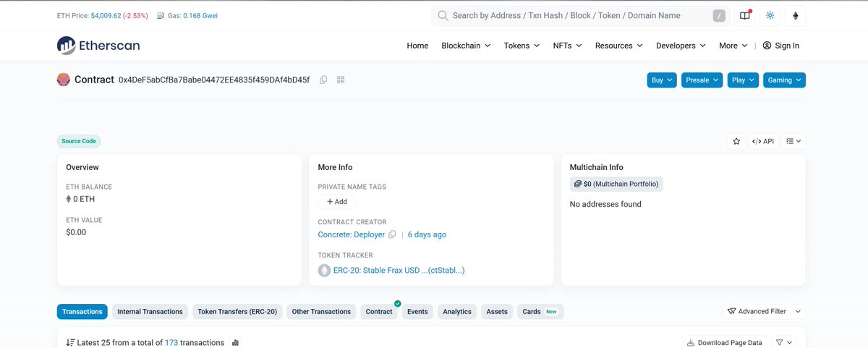Click the 0 ETH balance value
868x348 pixels.
tap(84, 199)
